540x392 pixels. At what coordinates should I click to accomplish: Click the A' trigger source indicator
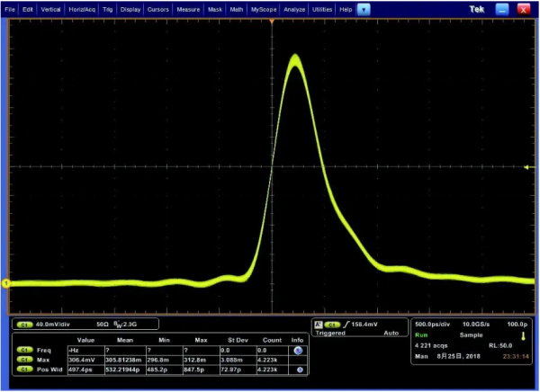tap(319, 324)
